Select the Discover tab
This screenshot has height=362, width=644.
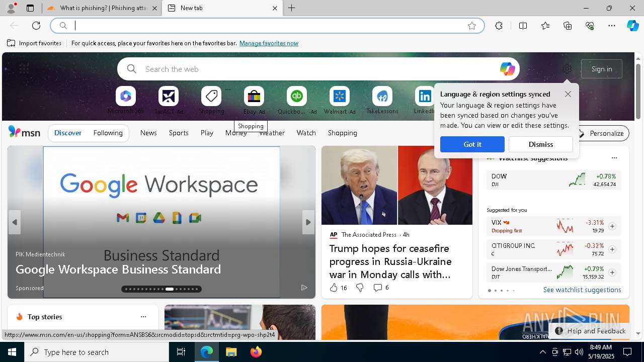point(68,133)
